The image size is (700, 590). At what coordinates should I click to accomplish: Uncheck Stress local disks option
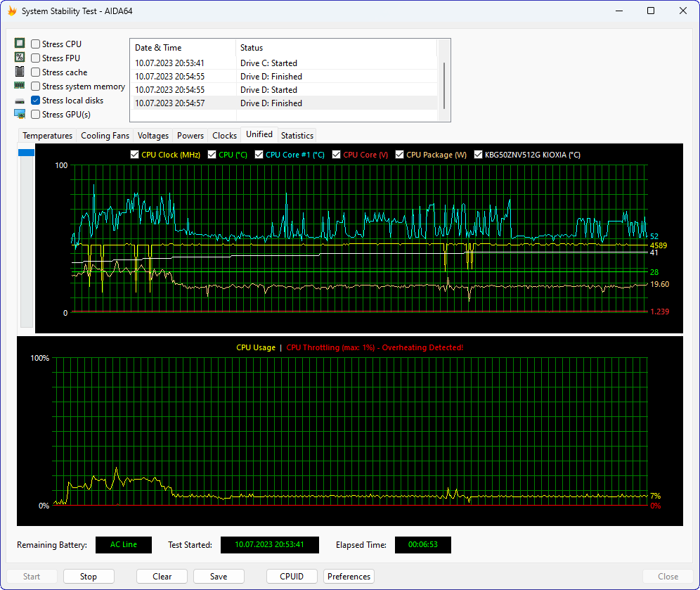[x=35, y=101]
